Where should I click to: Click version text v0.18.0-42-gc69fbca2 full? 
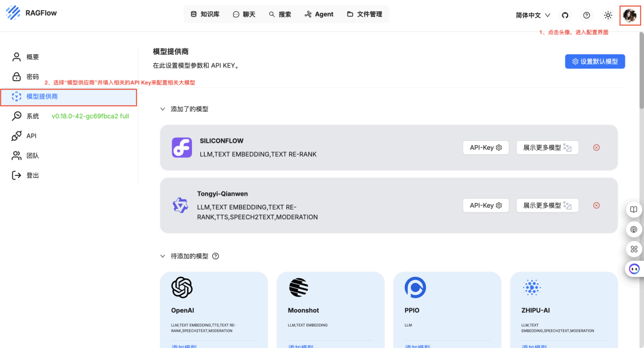coord(91,116)
